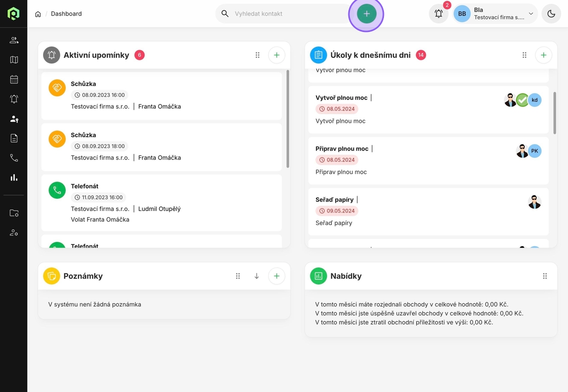Open the folder settings icon in sidebar
The height and width of the screenshot is (392, 568).
(14, 213)
